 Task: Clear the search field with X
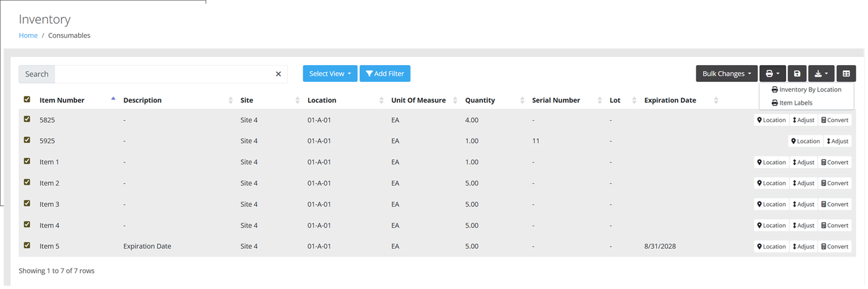[x=278, y=74]
